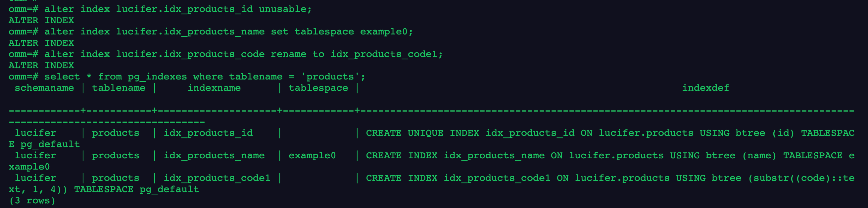
Task: Click 'products' table in the idx_products_name row
Action: [116, 156]
